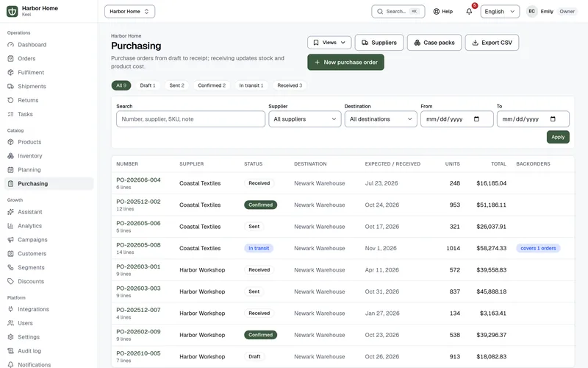
Task: Click the To date input field
Action: click(533, 119)
